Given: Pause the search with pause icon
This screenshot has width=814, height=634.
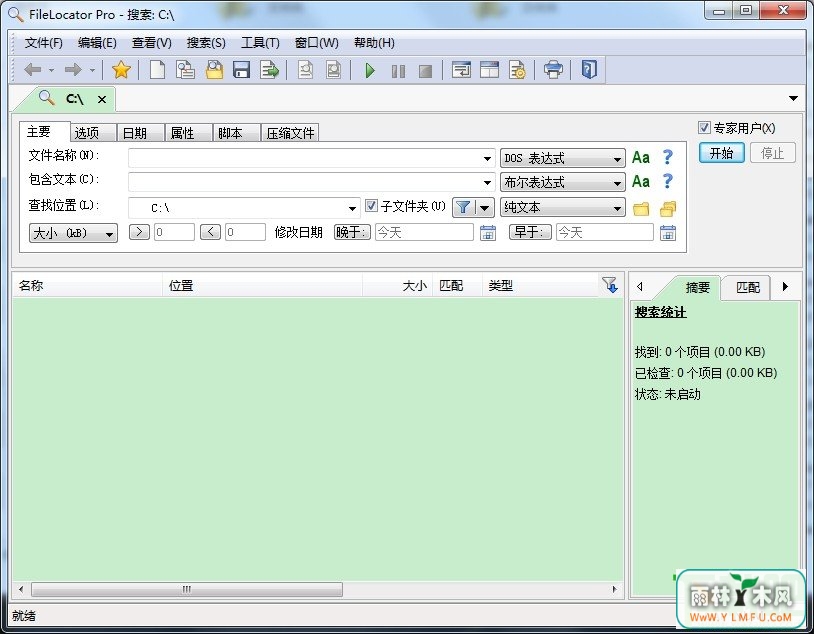Looking at the screenshot, I should point(398,71).
